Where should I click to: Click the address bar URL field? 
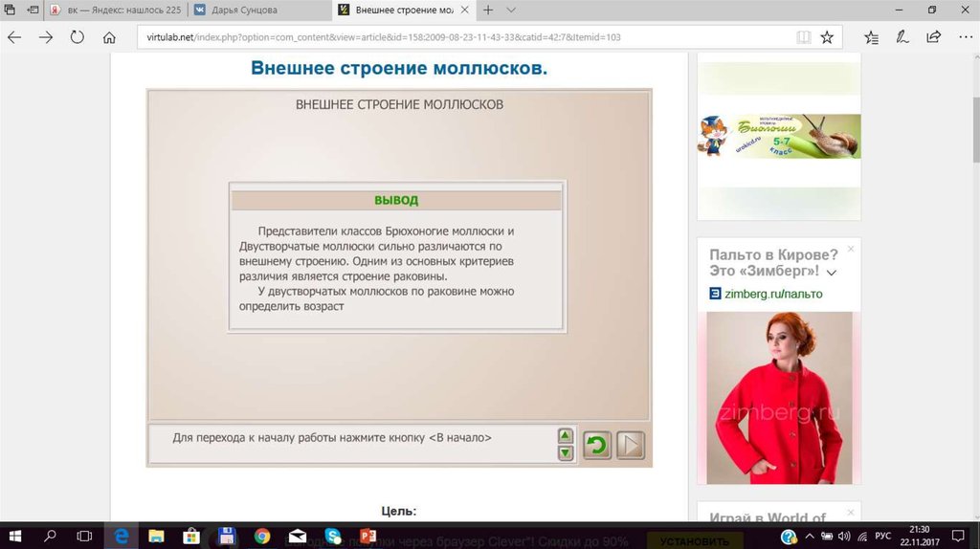[459, 37]
